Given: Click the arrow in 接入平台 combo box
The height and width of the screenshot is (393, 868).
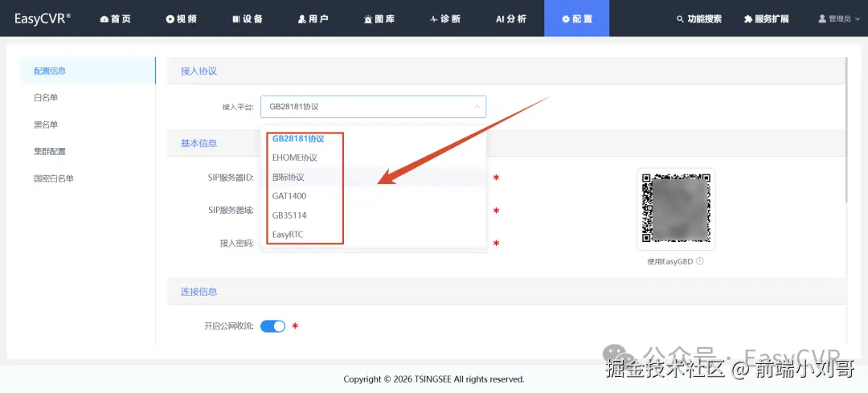Looking at the screenshot, I should (476, 107).
